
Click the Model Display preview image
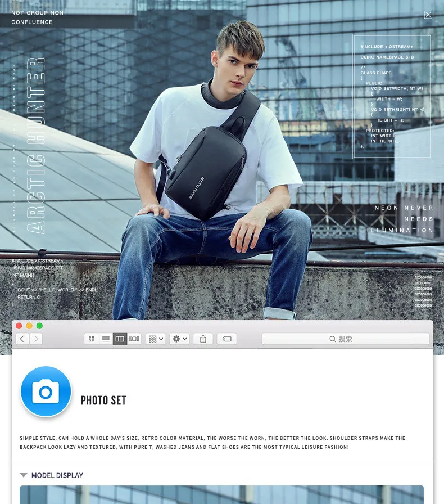pyautogui.click(x=221, y=494)
